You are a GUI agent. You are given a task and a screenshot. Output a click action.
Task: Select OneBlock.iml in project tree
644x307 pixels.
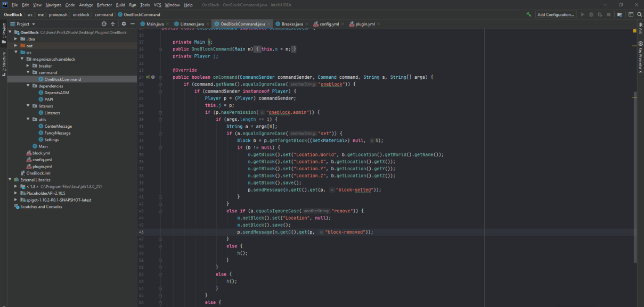38,173
